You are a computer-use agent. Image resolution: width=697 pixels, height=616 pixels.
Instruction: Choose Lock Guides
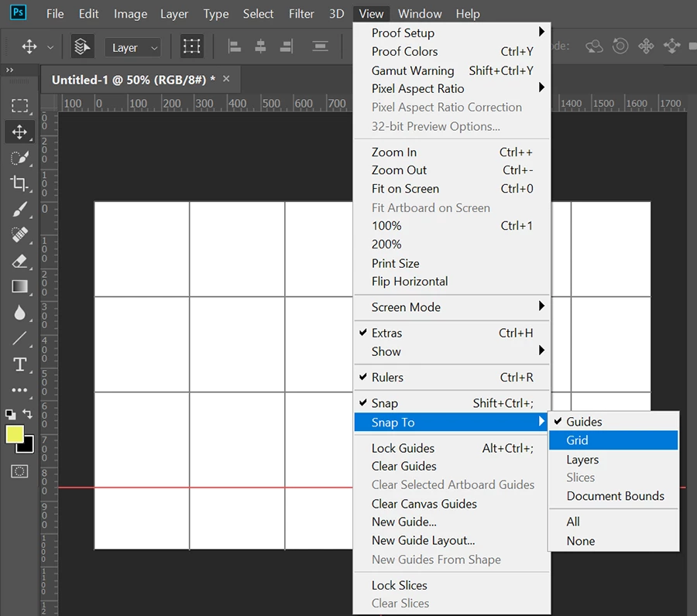pos(452,448)
